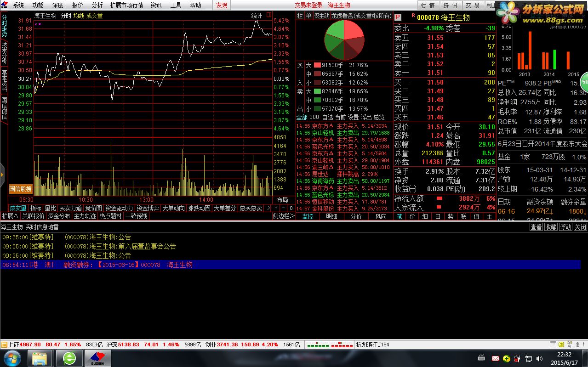Select the 一致预期 tab
Image resolution: width=588 pixels, height=367 pixels.
[x=136, y=216]
